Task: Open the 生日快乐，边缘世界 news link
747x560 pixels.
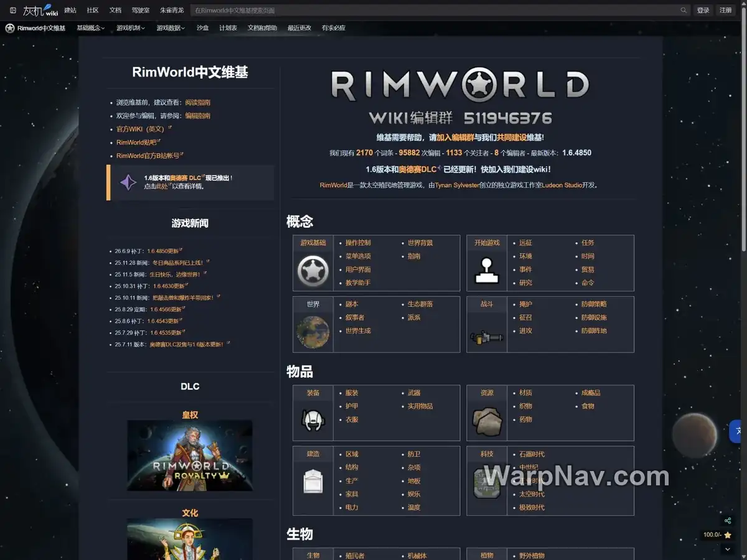Action: pos(177,274)
